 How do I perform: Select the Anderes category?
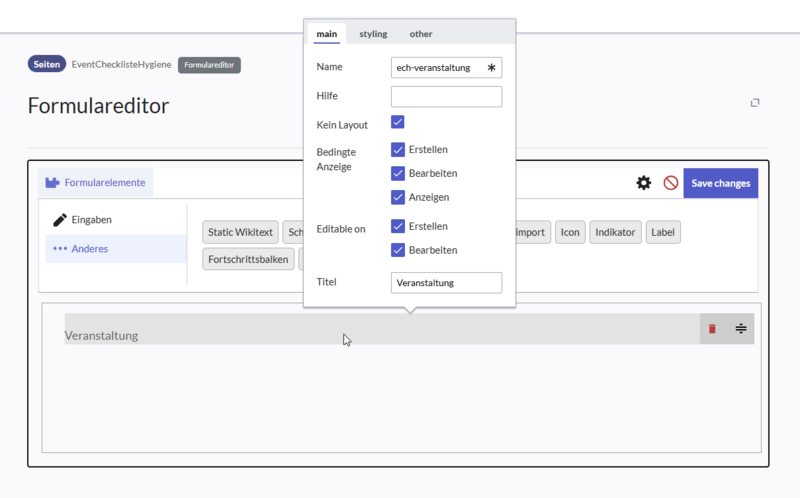click(x=116, y=248)
